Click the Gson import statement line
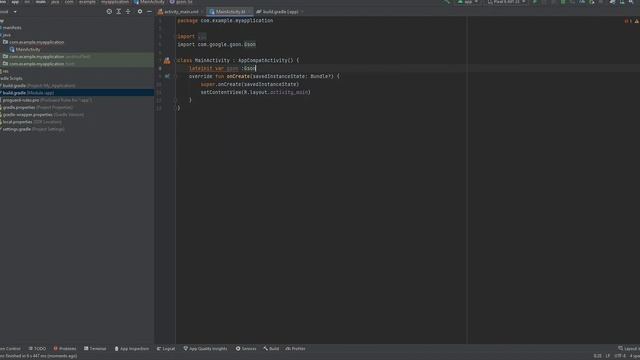 (216, 44)
